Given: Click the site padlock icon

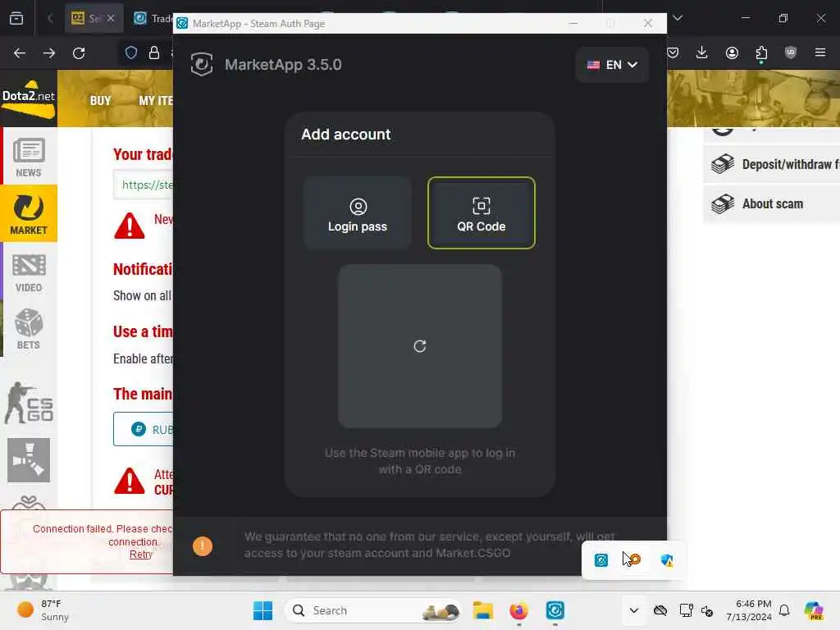Looking at the screenshot, I should click(154, 52).
